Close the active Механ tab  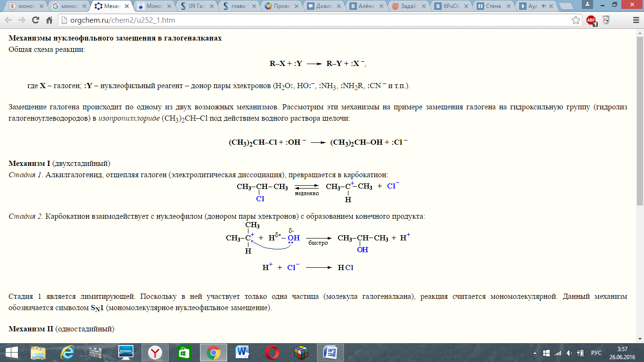coord(127,6)
